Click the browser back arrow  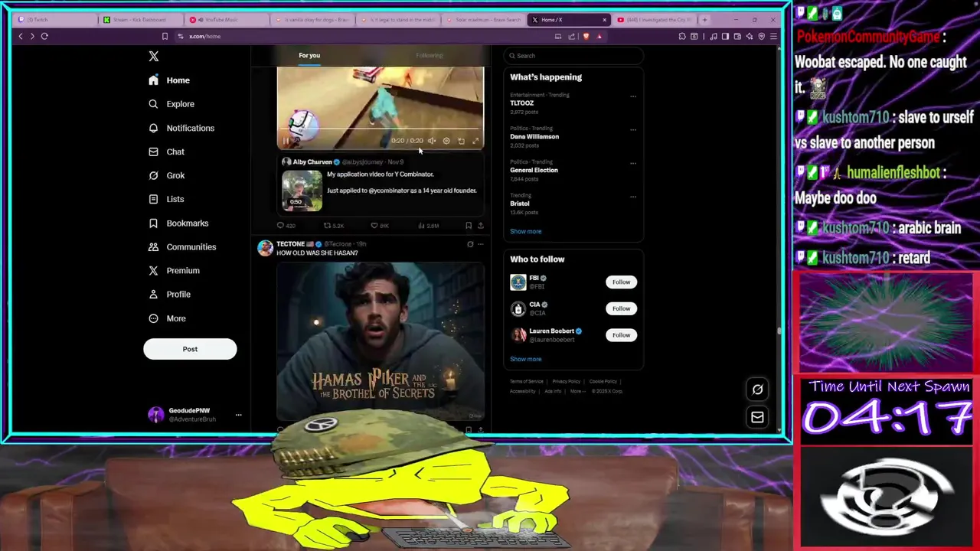(x=21, y=36)
